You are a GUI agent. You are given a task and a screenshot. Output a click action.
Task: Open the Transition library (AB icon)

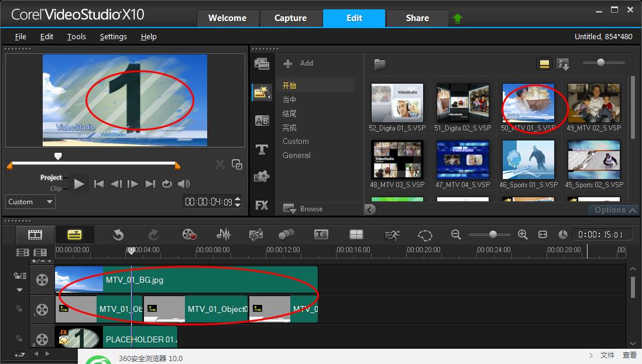(x=262, y=121)
